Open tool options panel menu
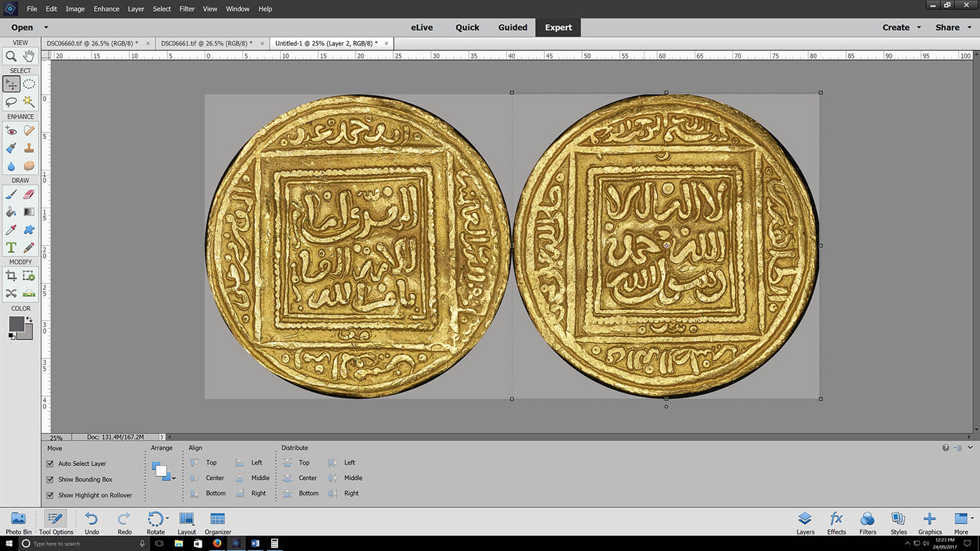Image resolution: width=980 pixels, height=551 pixels. (958, 448)
